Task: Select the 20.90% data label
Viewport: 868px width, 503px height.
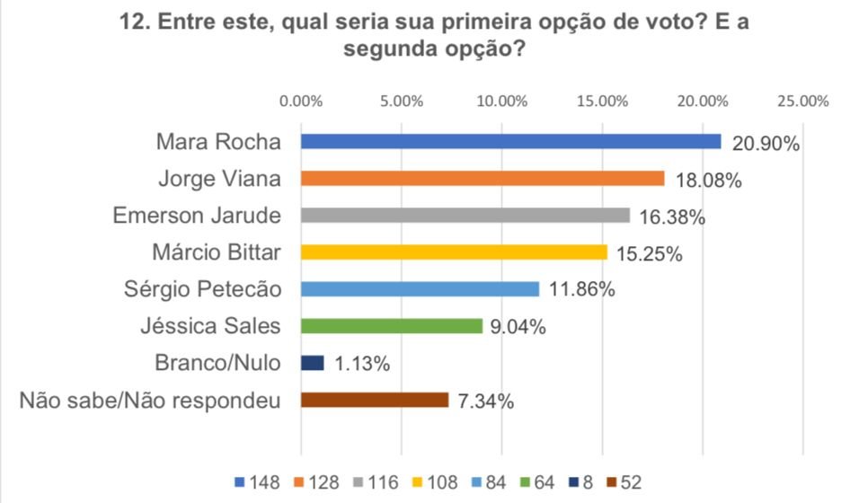Action: (x=764, y=144)
